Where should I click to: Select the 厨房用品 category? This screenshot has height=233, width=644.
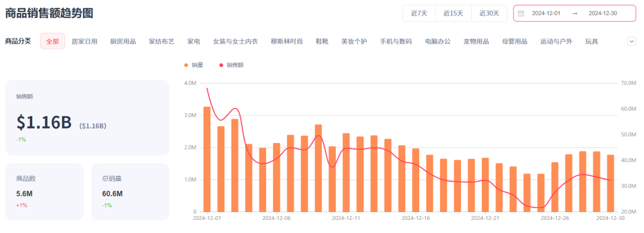(123, 41)
